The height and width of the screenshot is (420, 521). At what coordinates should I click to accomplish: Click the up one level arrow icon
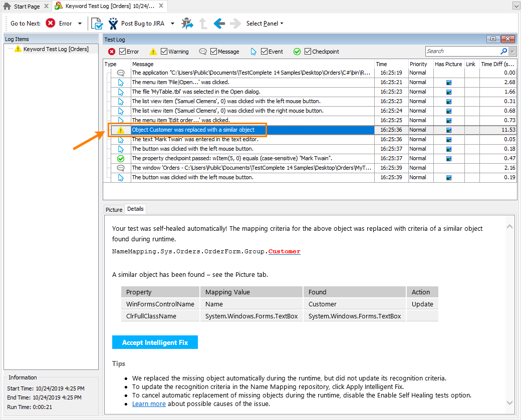(x=203, y=23)
